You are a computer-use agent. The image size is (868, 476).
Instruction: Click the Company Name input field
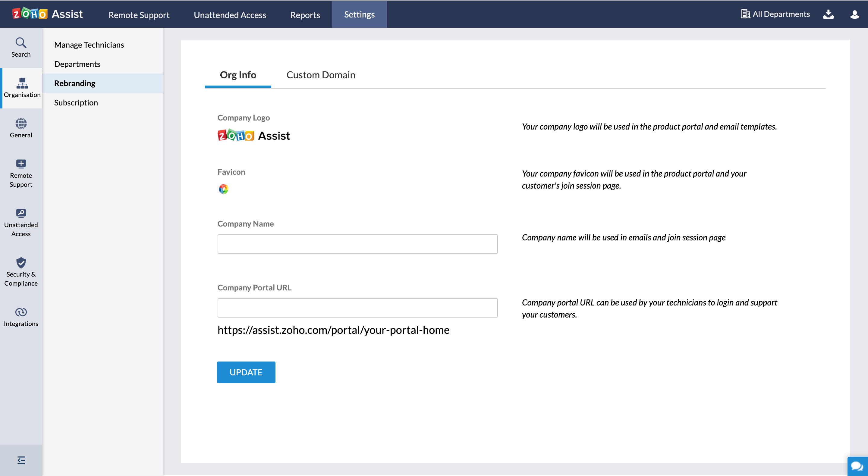357,244
